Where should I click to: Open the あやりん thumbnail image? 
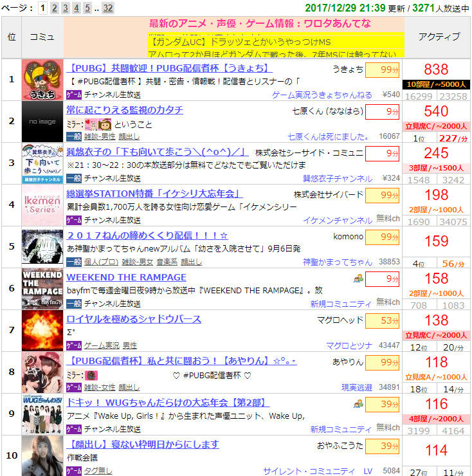coord(42,372)
